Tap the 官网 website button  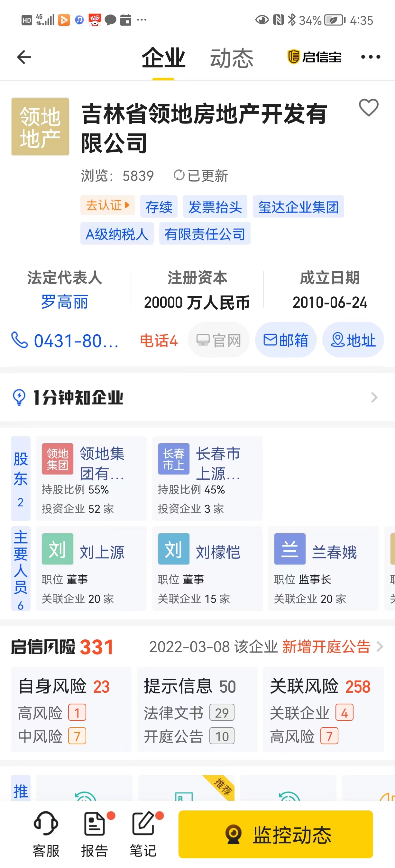(x=218, y=340)
